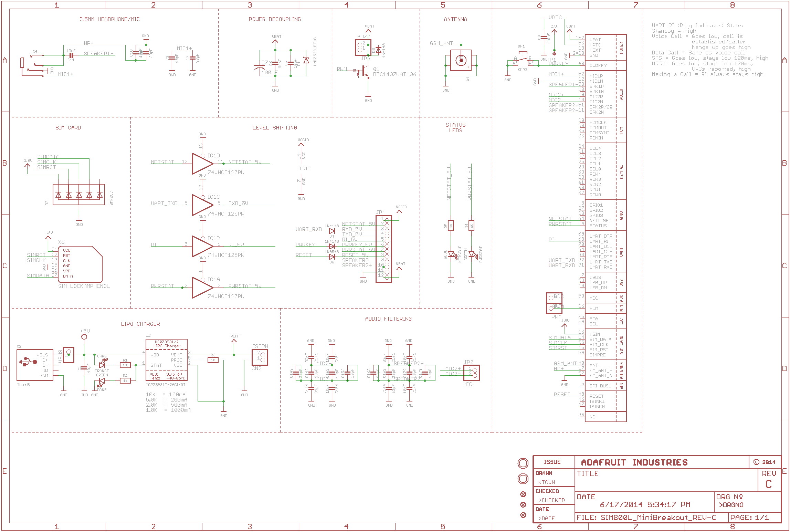Select the 'USB_DP' pin label

pos(598,283)
